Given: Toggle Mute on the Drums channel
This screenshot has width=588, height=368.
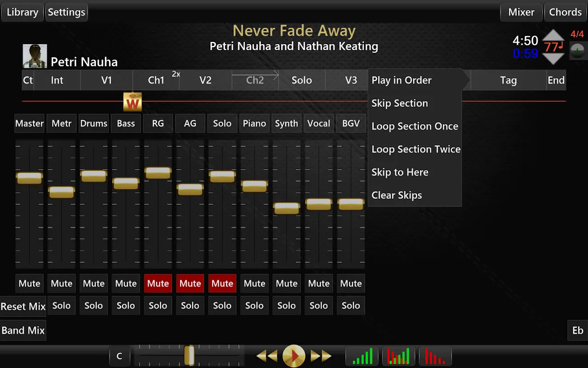Looking at the screenshot, I should (x=94, y=284).
